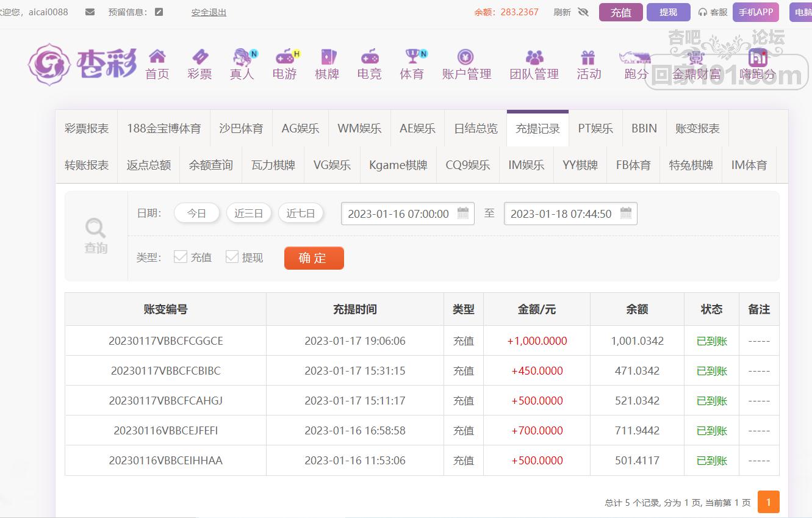Click the mail envelope icon in top bar
The height and width of the screenshot is (518, 812).
[90, 12]
